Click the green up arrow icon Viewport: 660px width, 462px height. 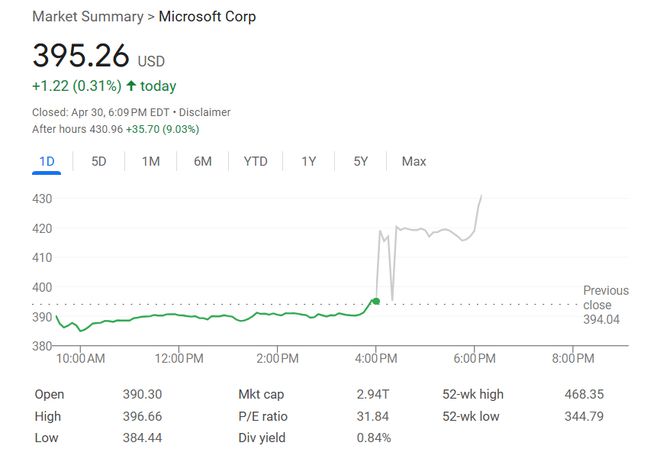[x=131, y=86]
